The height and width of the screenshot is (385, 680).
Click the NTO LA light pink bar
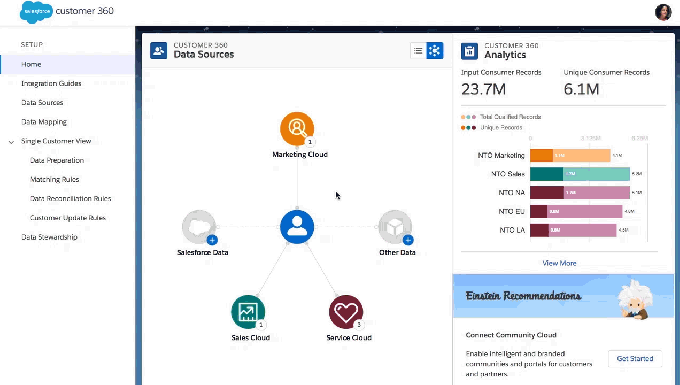(x=582, y=230)
